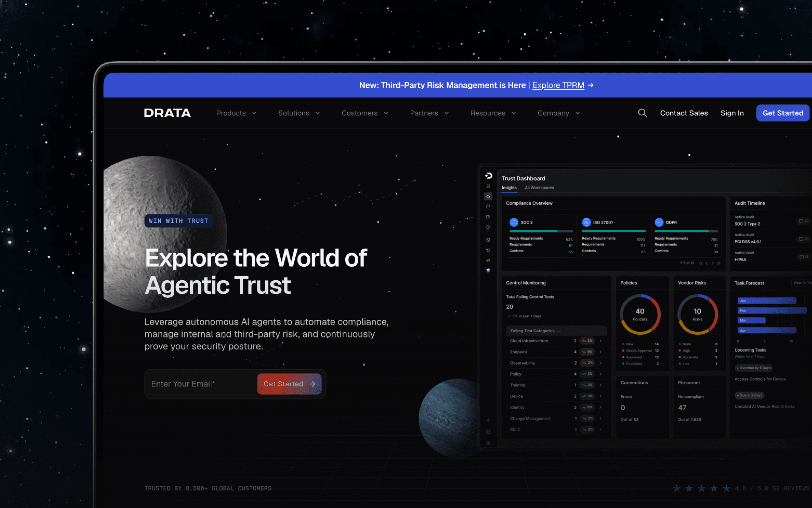Open the settings gear in the dashboard sidebar
812x508 pixels.
click(x=488, y=443)
